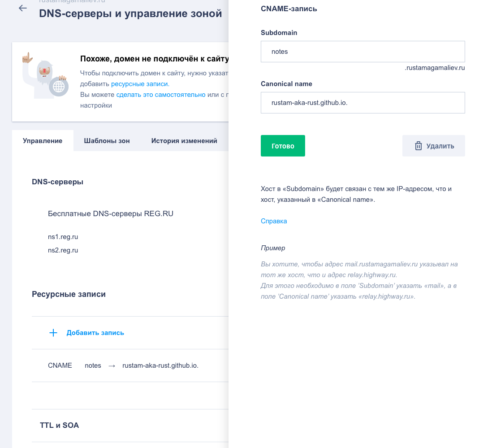Click the Добавить запись link text
The image size is (479, 448).
click(x=95, y=333)
